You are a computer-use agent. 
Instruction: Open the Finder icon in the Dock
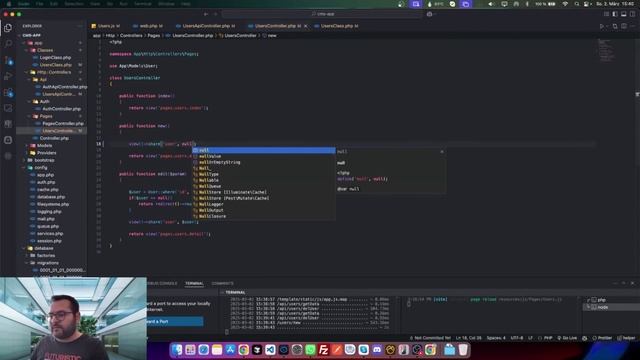pyautogui.click(x=177, y=350)
